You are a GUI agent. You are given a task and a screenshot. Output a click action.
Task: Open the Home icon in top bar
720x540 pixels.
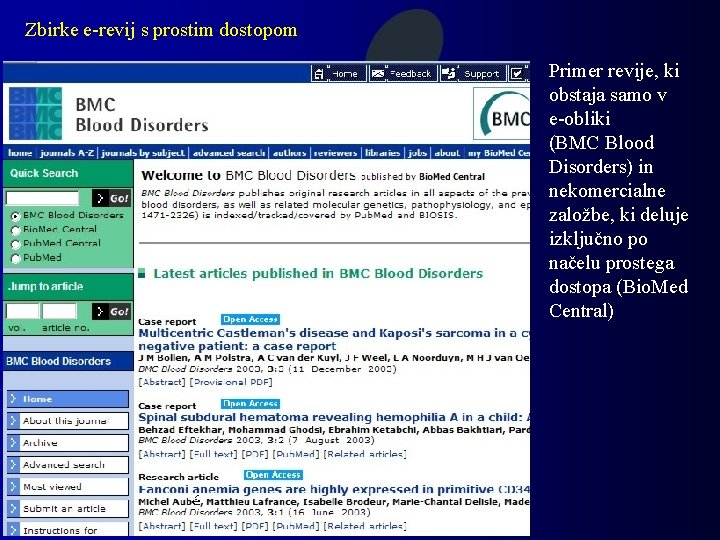319,73
